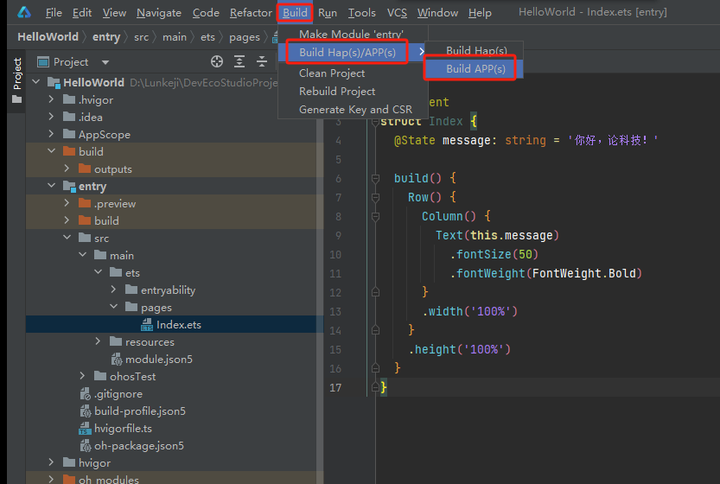The image size is (720, 484).
Task: Click the fold marker on code line 7
Action: [375, 197]
